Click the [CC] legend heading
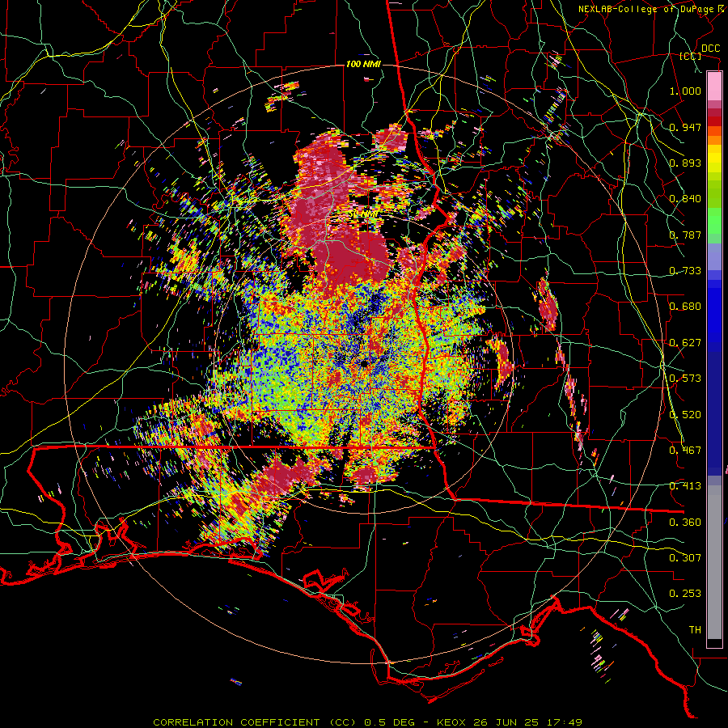Viewport: 728px width, 728px height. tap(691, 56)
